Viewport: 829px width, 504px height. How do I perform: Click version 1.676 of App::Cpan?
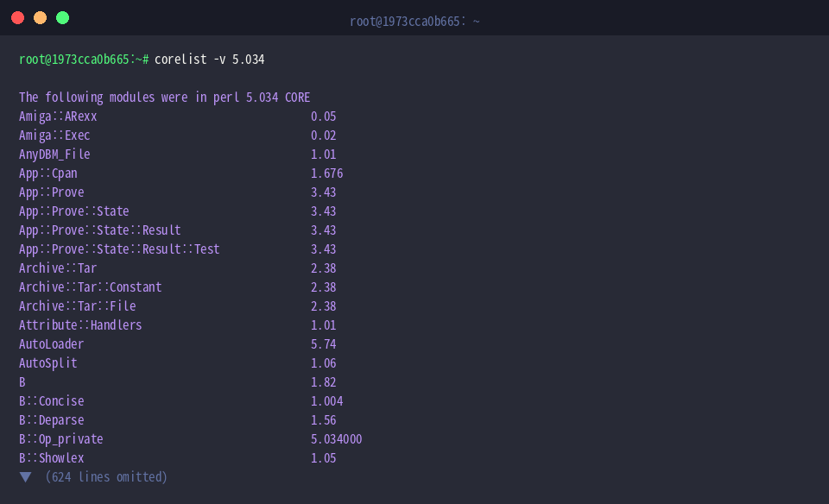(326, 173)
